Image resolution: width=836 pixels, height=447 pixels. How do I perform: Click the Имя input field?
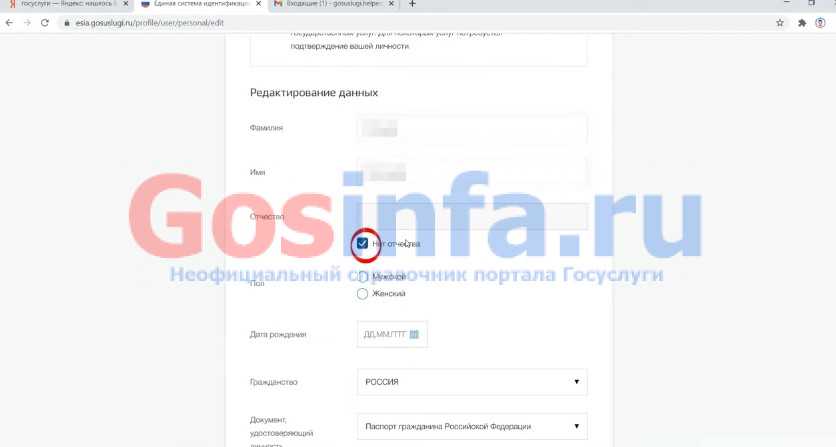click(471, 171)
